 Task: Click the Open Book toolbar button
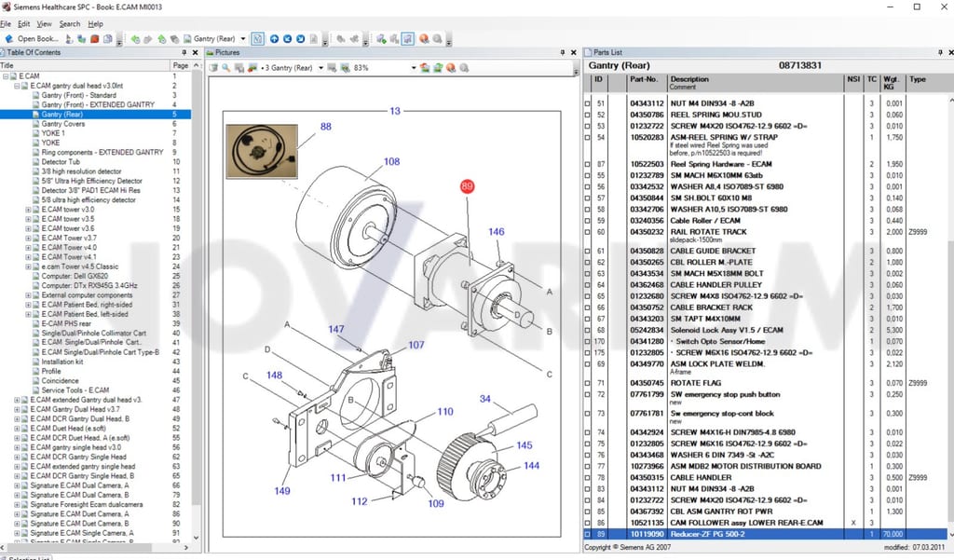pos(32,39)
